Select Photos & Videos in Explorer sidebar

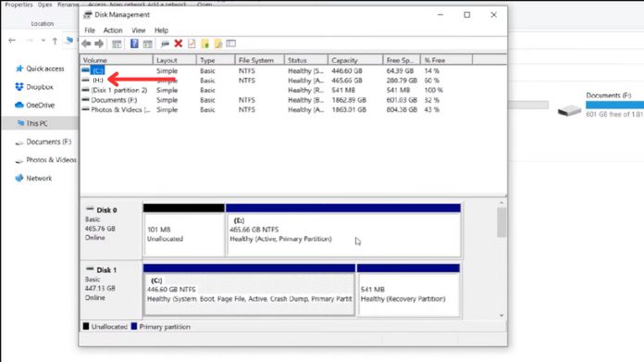tap(51, 160)
